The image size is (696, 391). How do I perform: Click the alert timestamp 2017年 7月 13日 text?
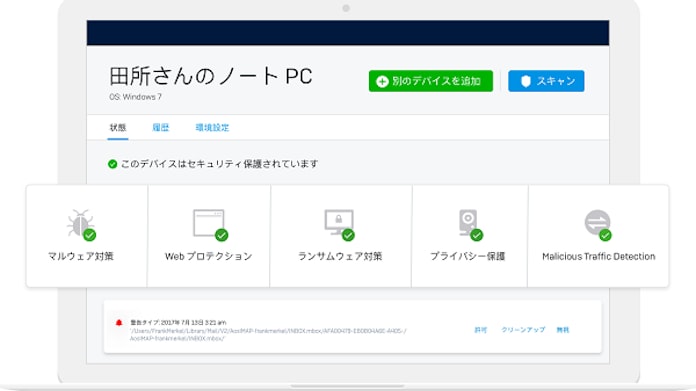point(193,322)
